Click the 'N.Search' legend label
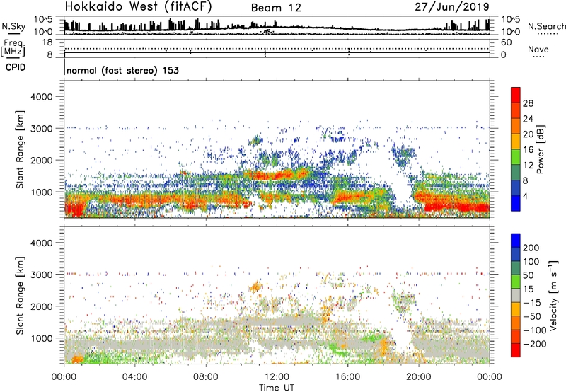 [546, 26]
